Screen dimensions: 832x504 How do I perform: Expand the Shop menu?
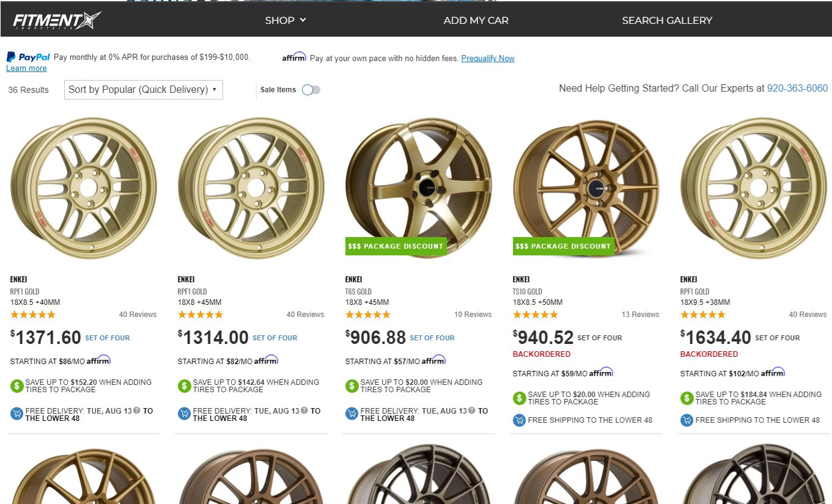point(285,20)
